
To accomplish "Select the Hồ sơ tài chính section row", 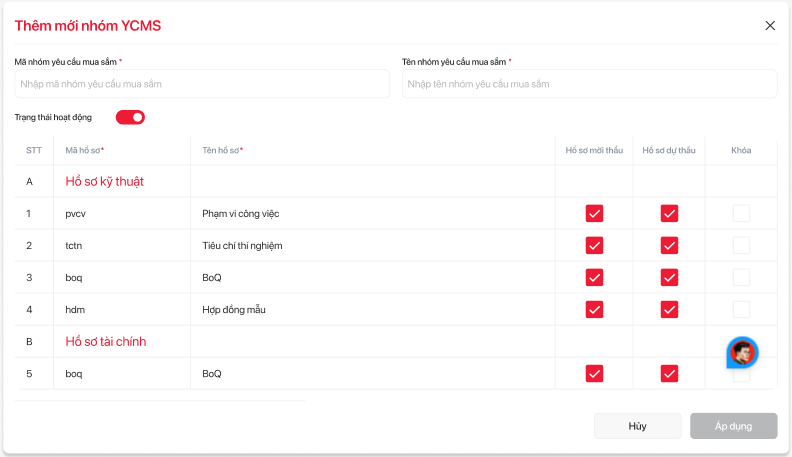I will pyautogui.click(x=106, y=341).
